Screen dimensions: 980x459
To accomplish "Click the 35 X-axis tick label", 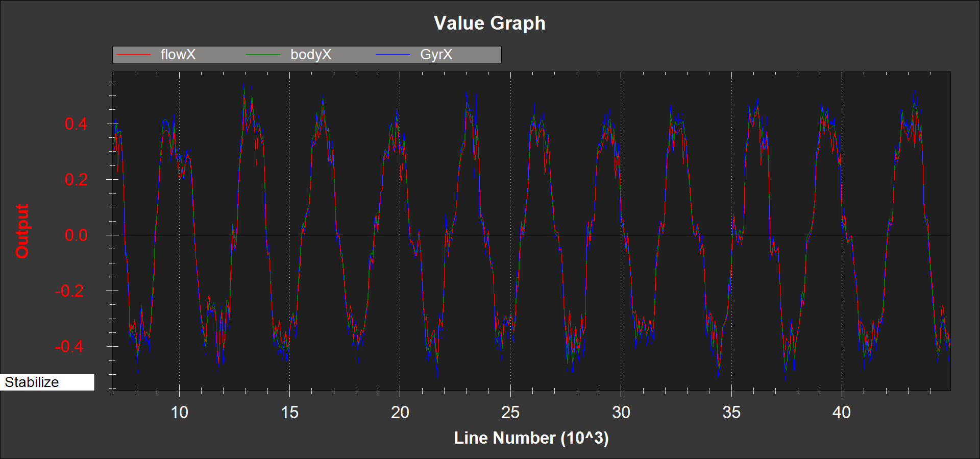I will click(731, 413).
